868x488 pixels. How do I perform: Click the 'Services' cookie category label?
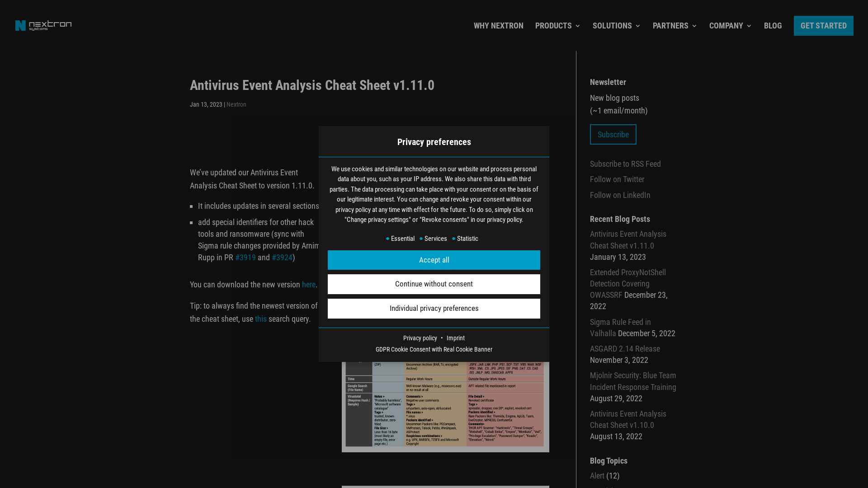click(x=435, y=239)
